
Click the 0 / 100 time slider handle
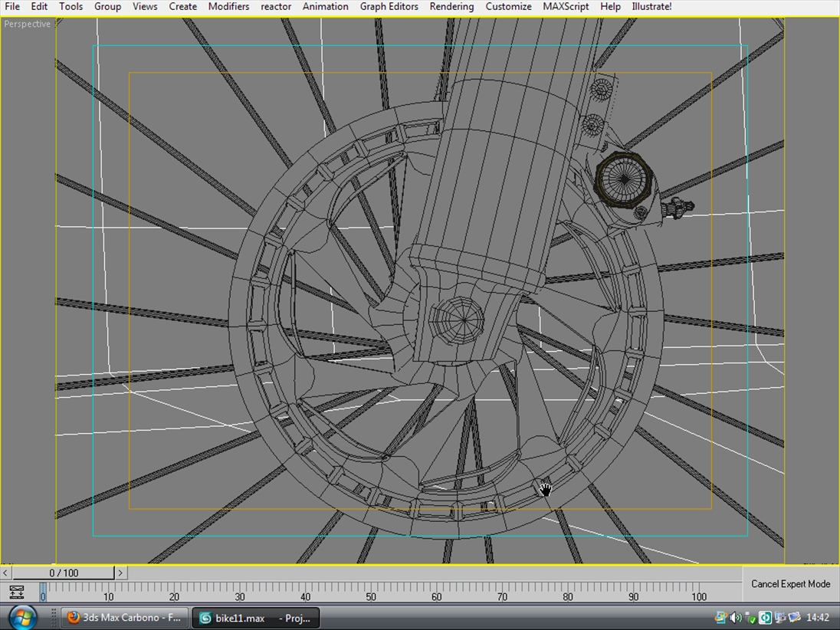coord(64,573)
